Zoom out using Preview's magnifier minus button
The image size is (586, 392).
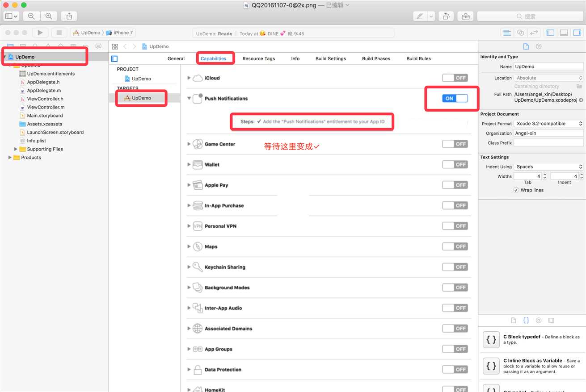coord(31,16)
